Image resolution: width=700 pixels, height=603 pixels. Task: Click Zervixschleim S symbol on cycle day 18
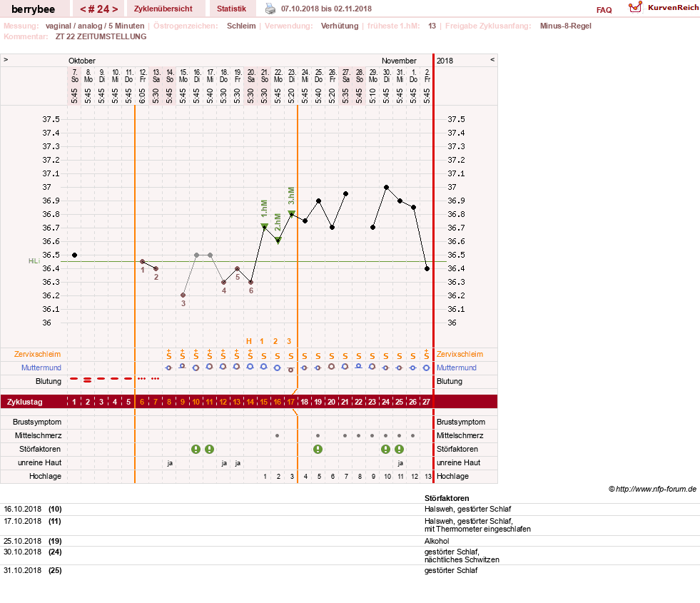[305, 356]
